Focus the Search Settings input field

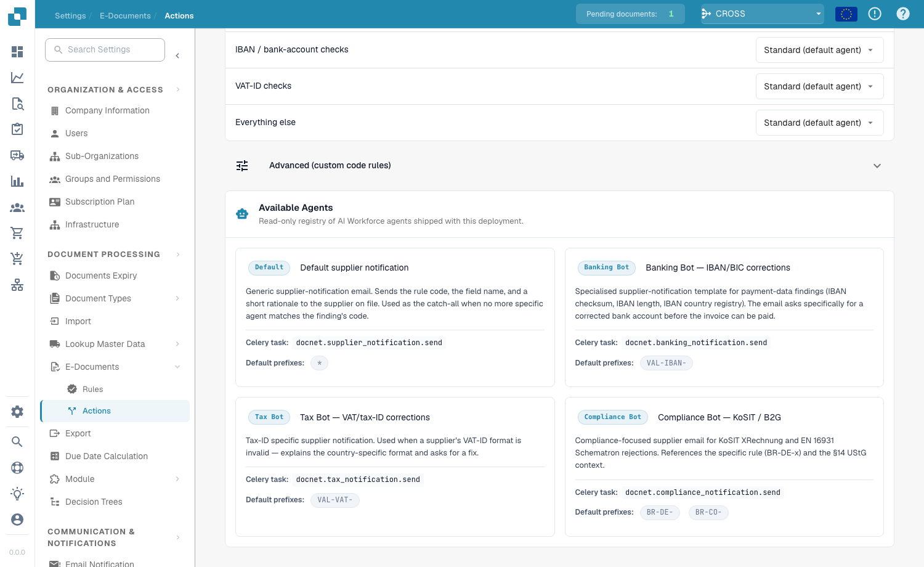pos(105,50)
